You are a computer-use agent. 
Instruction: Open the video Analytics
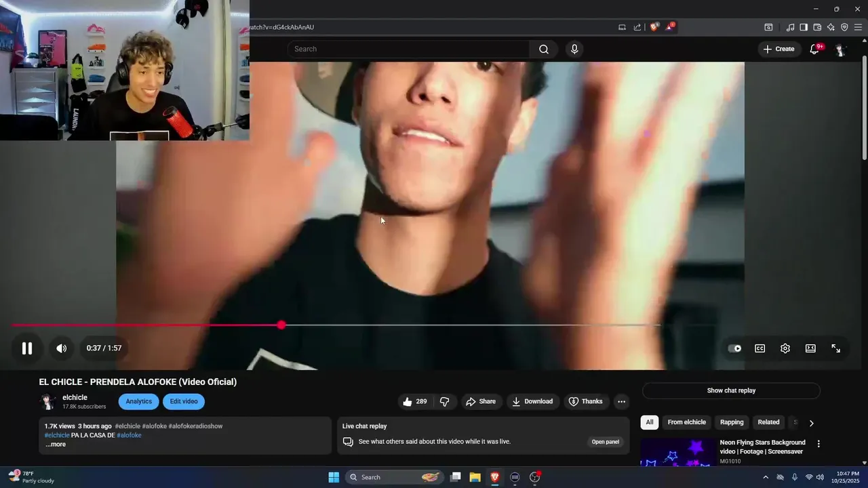pyautogui.click(x=138, y=401)
